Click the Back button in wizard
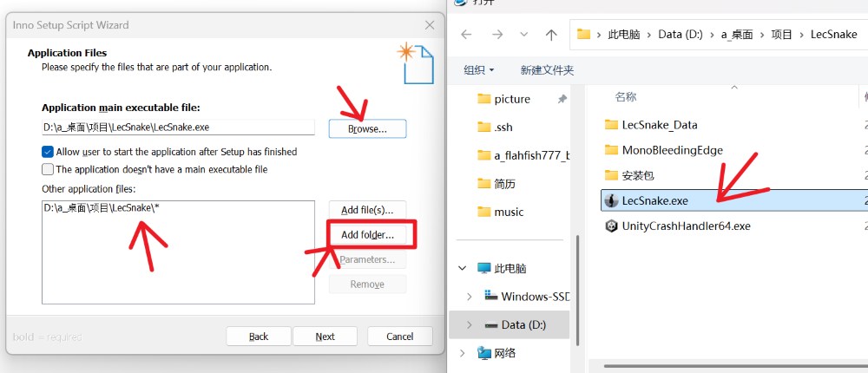This screenshot has height=373, width=868. pyautogui.click(x=259, y=337)
